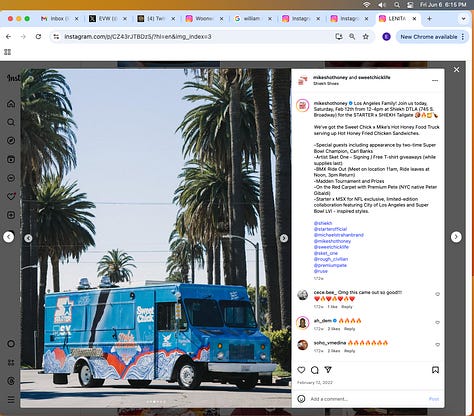Open the tab search dropdown arrow
The height and width of the screenshot is (416, 474).
tap(463, 19)
